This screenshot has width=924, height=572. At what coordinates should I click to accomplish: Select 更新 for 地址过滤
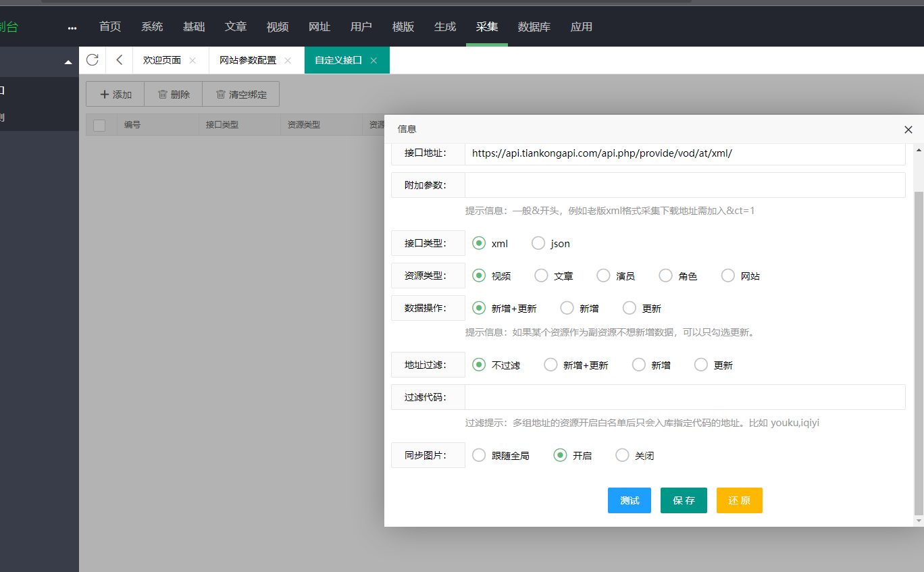coord(701,365)
